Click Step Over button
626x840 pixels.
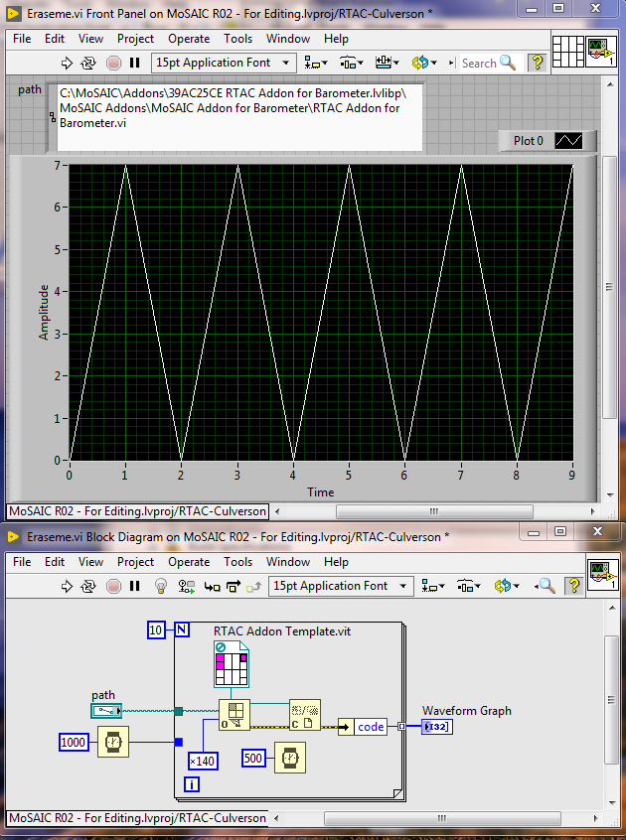(234, 587)
